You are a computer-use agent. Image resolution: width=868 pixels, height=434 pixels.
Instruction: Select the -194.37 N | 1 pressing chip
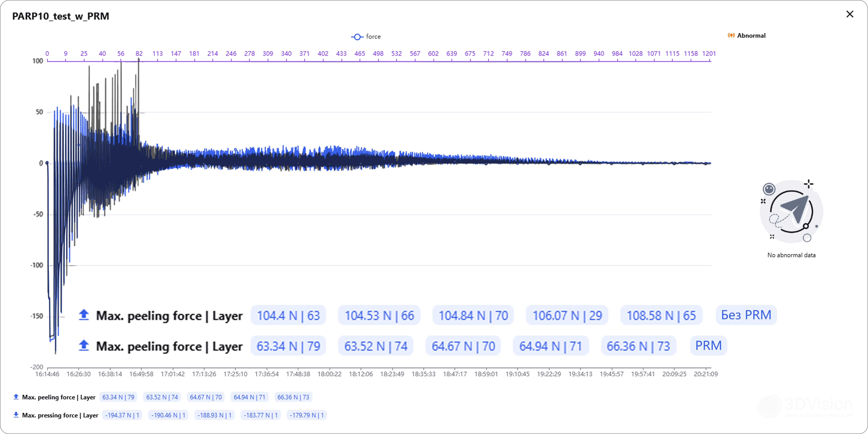pyautogui.click(x=122, y=415)
